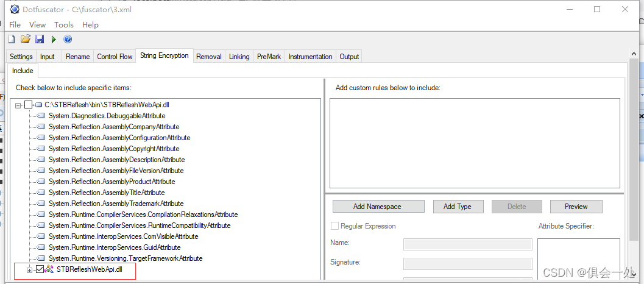Screen dimensions: 644x284
Task: Click the tag icon beside AssemblyFileVersionAttribute
Action: pyautogui.click(x=41, y=171)
